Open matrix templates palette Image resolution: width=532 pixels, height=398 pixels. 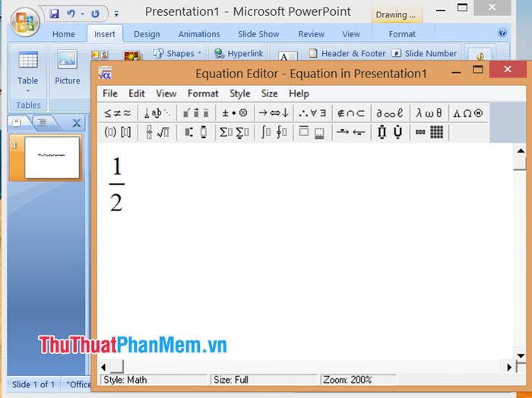pyautogui.click(x=429, y=132)
